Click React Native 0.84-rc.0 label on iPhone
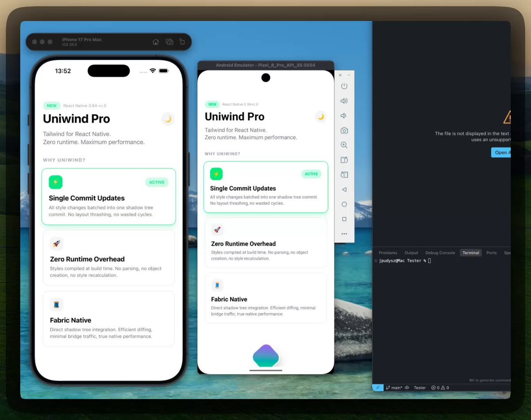 coord(85,106)
